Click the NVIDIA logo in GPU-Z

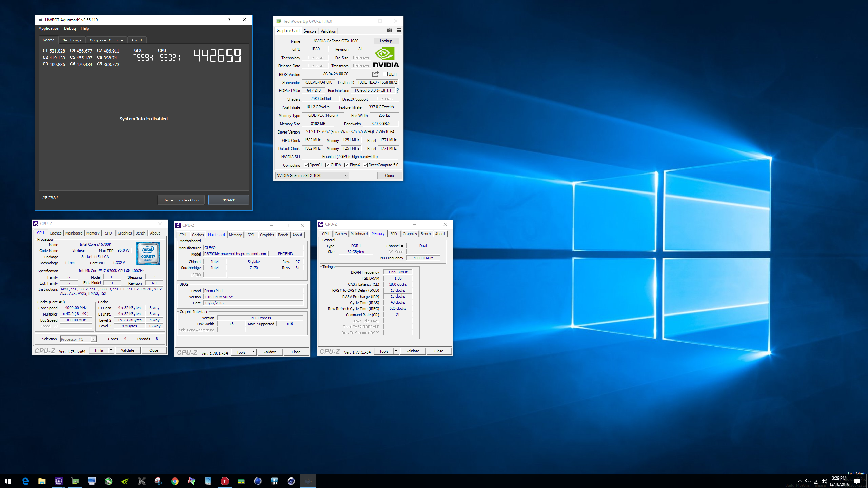(x=386, y=58)
